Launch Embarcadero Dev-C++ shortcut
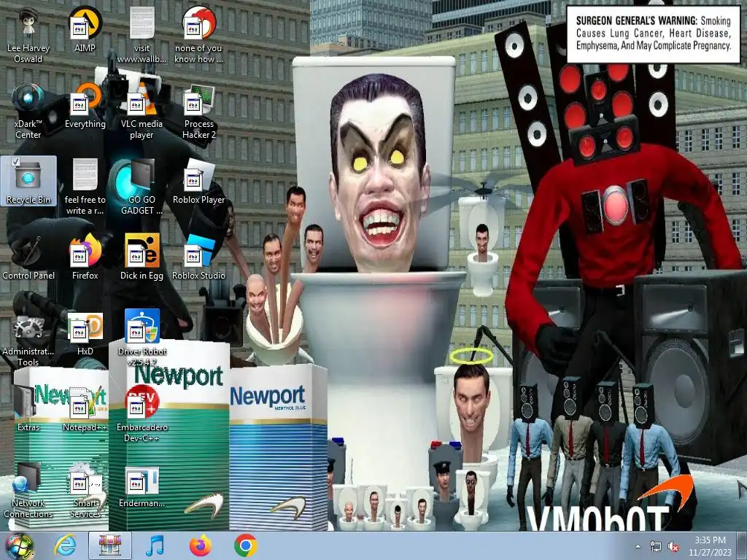This screenshot has width=747, height=560. (142, 414)
